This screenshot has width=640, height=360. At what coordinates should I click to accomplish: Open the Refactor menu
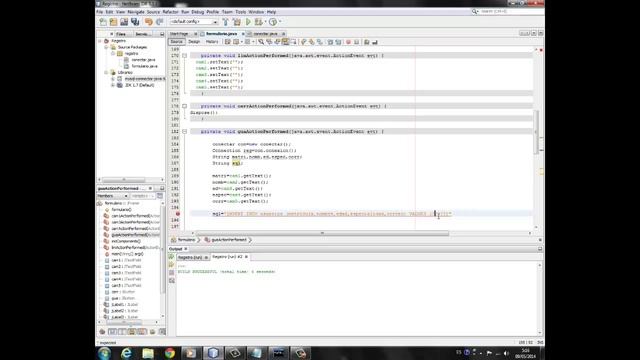[x=170, y=12]
